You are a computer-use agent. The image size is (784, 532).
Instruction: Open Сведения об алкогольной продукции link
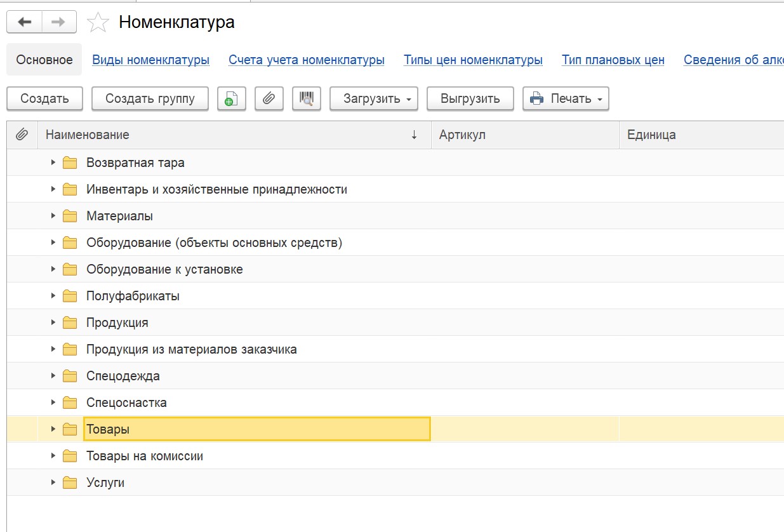pos(734,60)
